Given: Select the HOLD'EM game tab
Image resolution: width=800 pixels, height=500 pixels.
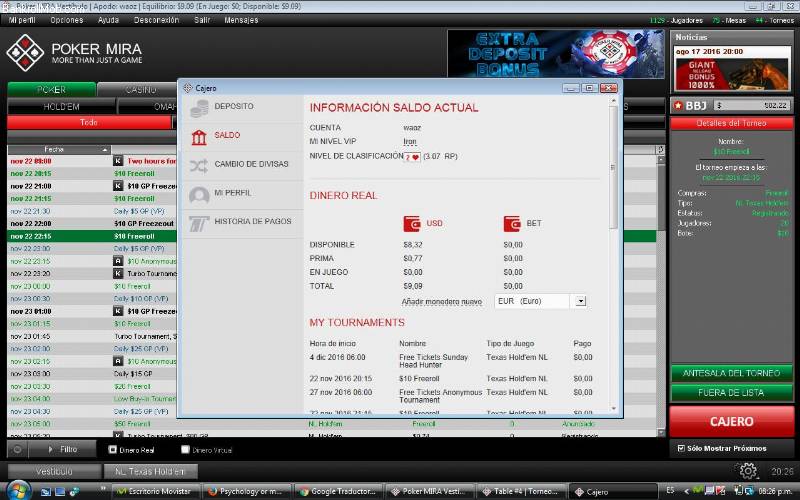Looking at the screenshot, I should (x=62, y=107).
